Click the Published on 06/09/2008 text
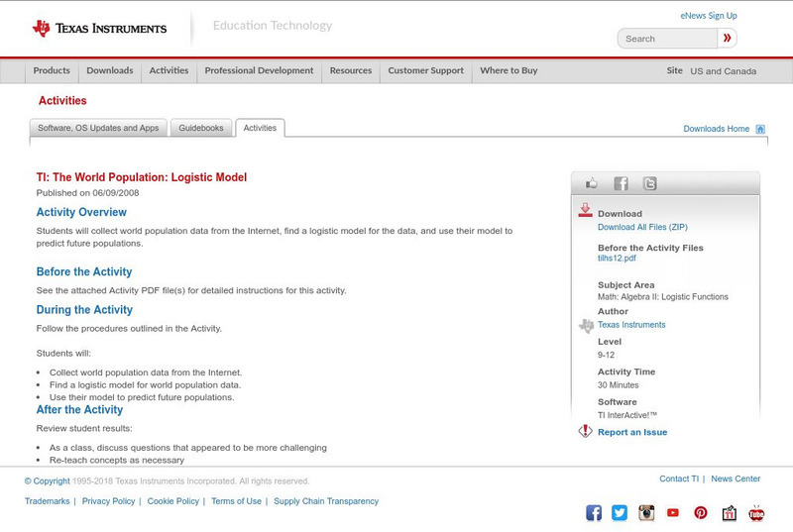This screenshot has width=793, height=532. [x=87, y=193]
